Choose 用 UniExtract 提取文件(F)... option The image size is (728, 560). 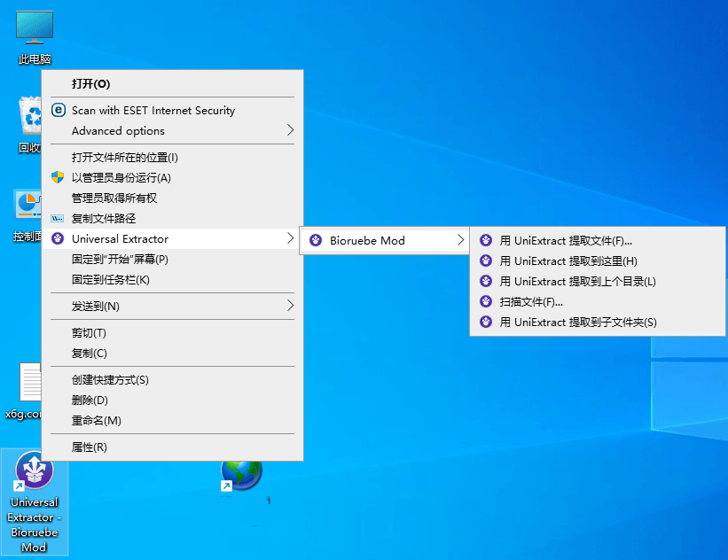566,240
